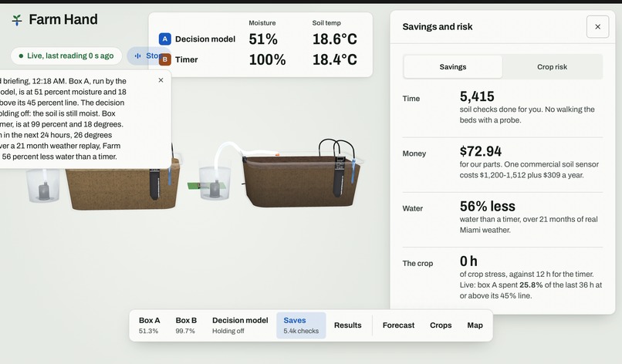Click the black soil sensor in right box
This screenshot has height=364, width=622.
point(339,176)
